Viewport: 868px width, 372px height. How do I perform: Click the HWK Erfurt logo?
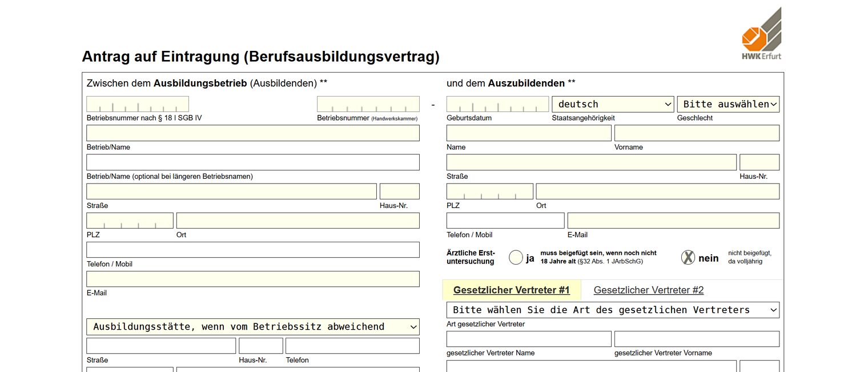[x=761, y=34]
